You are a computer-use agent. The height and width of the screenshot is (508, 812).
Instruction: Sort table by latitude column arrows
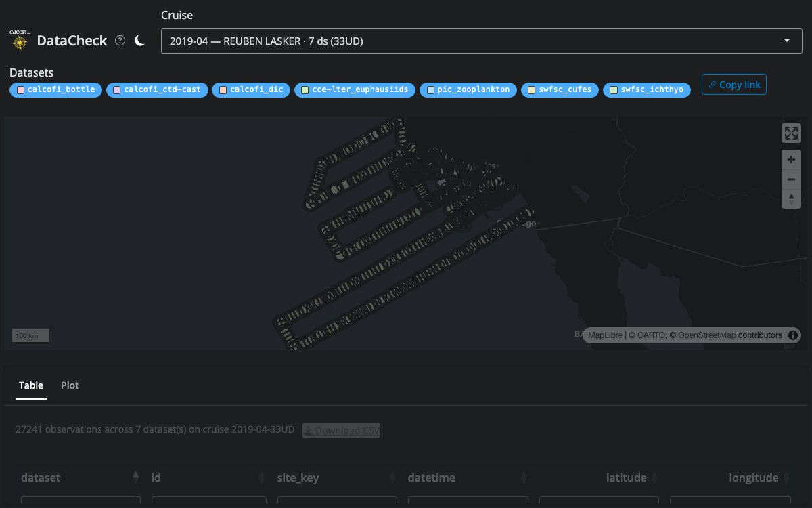(x=655, y=478)
